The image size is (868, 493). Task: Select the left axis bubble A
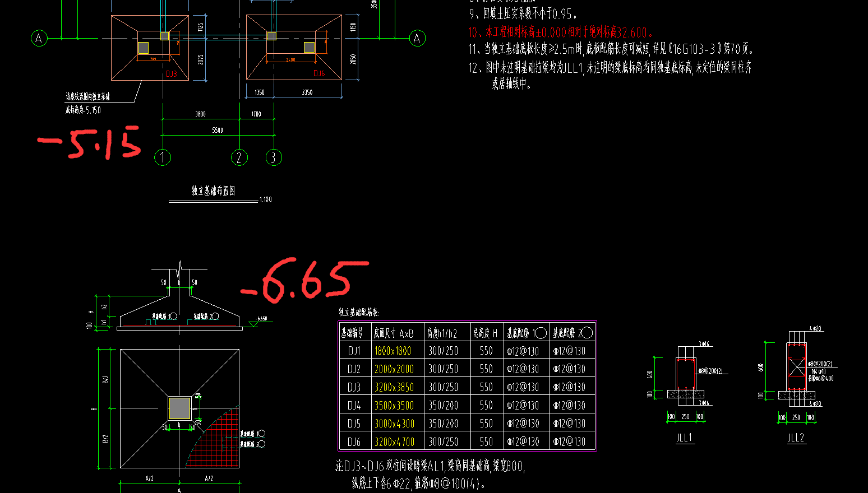(x=39, y=38)
